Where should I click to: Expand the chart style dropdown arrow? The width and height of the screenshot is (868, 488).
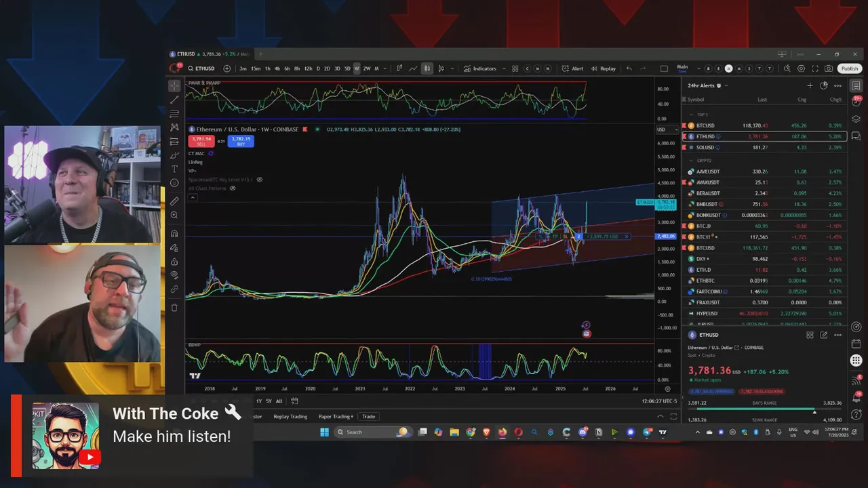point(451,68)
